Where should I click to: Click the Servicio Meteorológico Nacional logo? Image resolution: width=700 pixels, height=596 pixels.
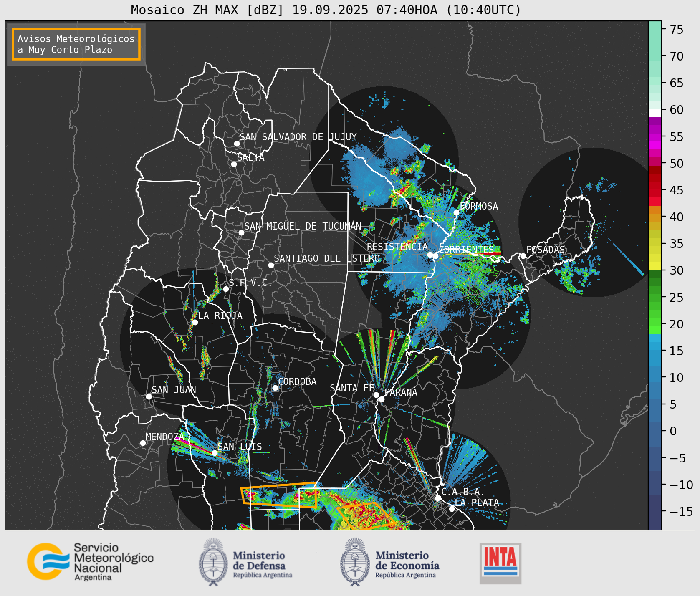pos(91,561)
